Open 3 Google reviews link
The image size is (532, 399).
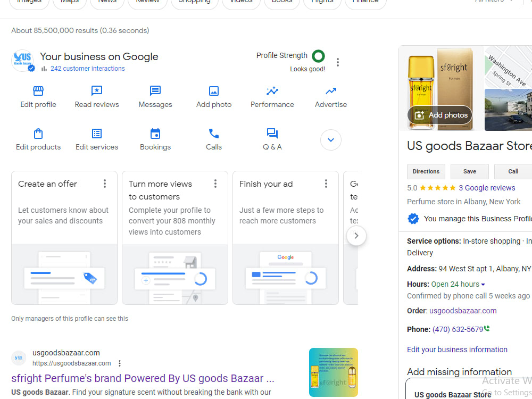click(487, 188)
